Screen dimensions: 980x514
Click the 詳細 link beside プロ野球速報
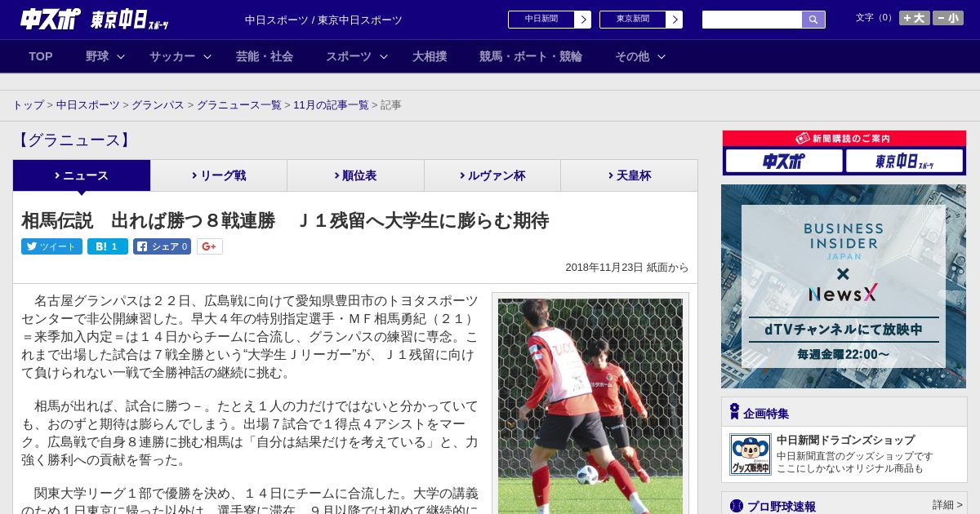click(947, 505)
